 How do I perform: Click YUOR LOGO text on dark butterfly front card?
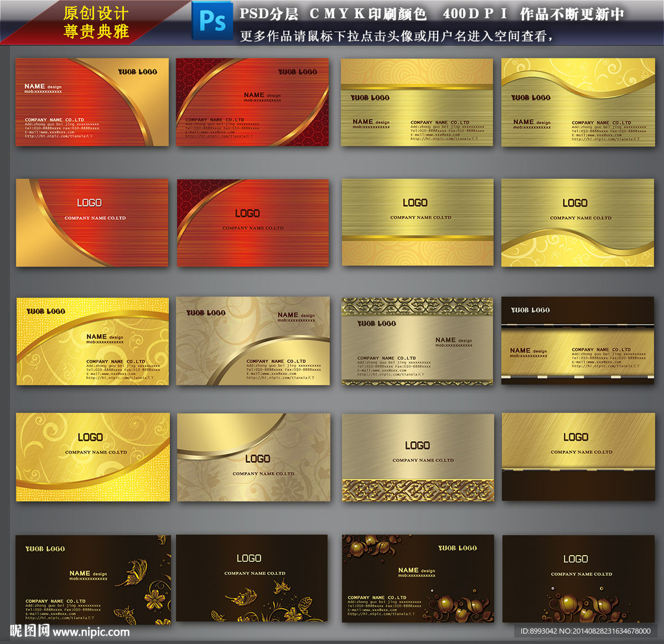tap(45, 549)
